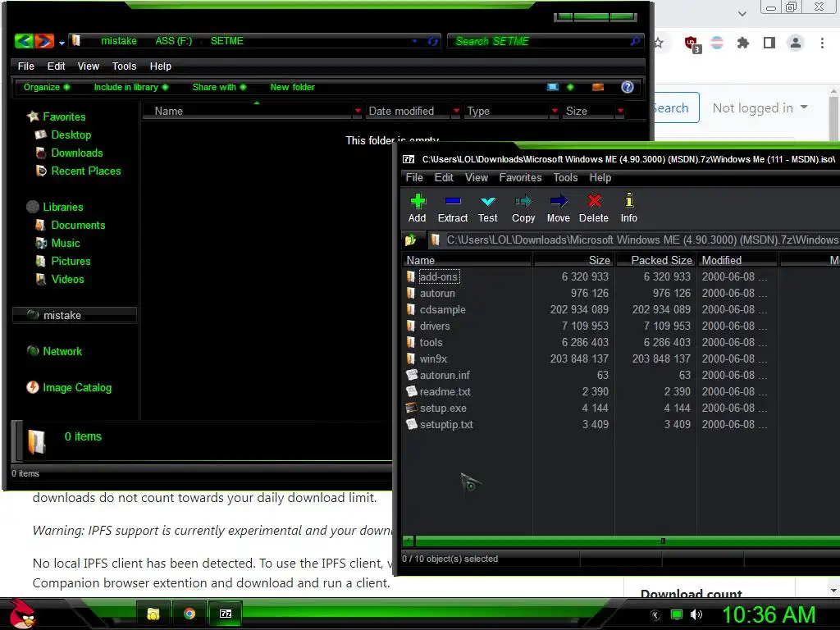Open recent pages dropdown beside nav arrows
Viewport: 840px width, 630px height.
point(62,43)
